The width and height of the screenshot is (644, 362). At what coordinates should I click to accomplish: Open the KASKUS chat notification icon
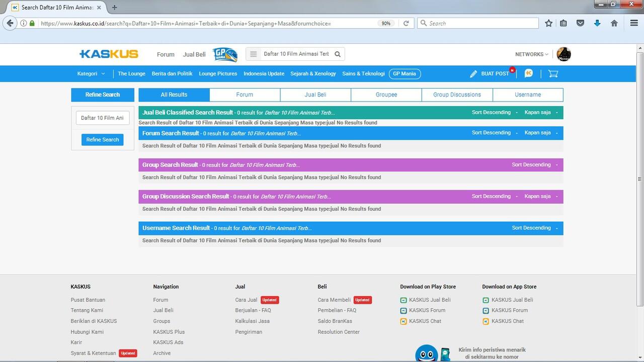528,73
